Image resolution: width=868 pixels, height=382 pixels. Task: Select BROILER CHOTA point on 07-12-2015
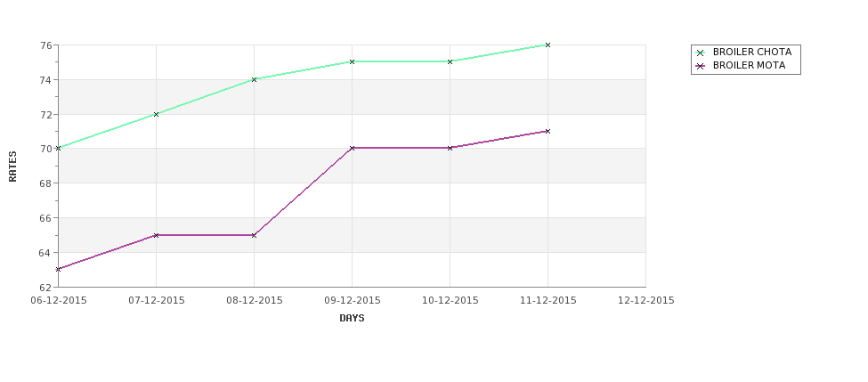[x=156, y=115]
